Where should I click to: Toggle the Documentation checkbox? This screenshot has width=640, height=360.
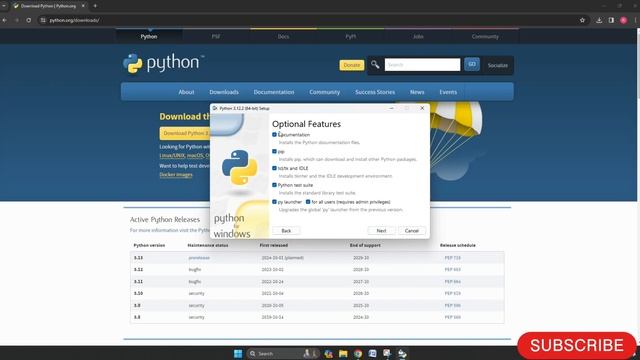(274, 134)
